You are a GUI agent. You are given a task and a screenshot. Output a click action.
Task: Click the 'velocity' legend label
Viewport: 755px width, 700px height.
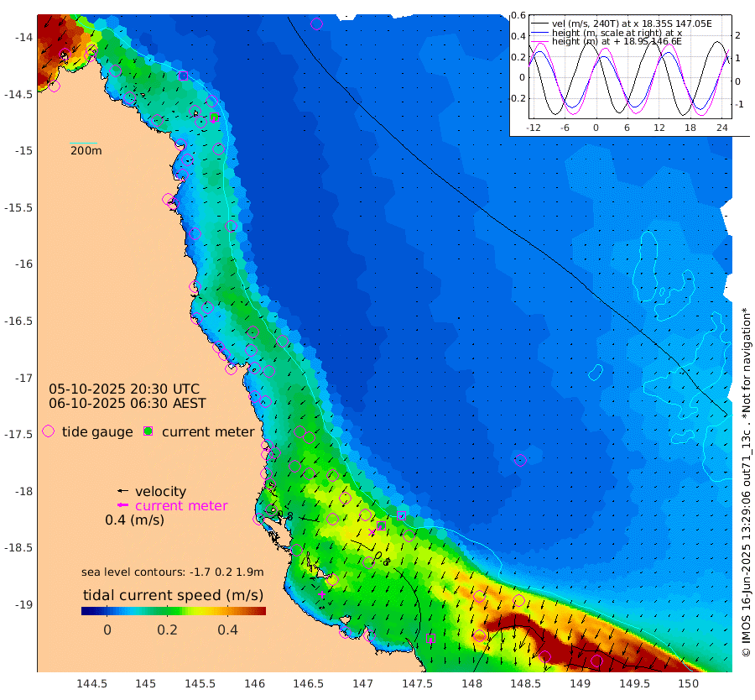click(160, 491)
